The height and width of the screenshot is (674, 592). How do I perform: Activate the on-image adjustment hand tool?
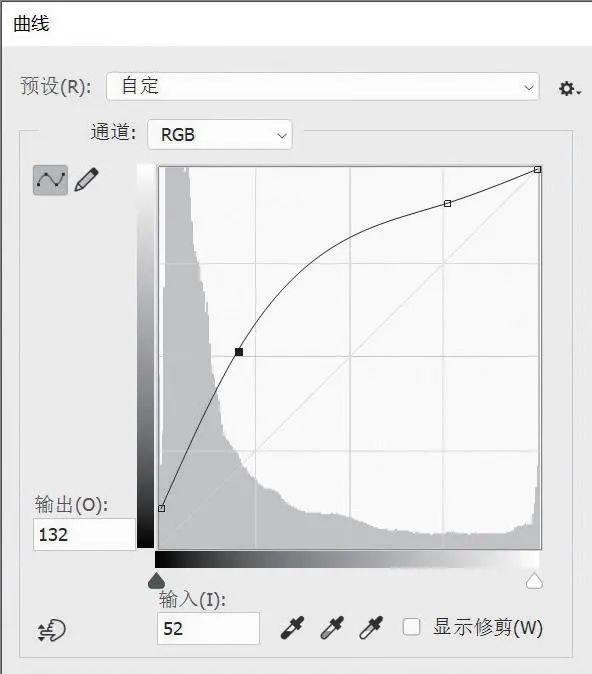pos(52,631)
